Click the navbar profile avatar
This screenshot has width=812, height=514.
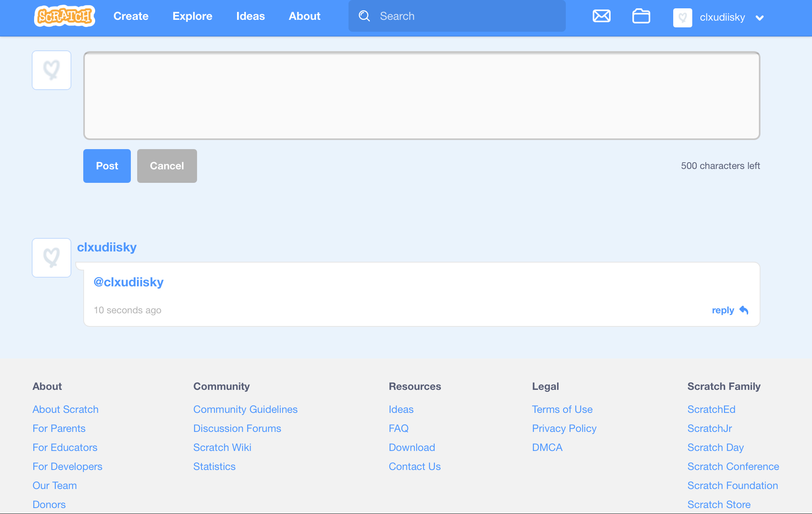(682, 17)
